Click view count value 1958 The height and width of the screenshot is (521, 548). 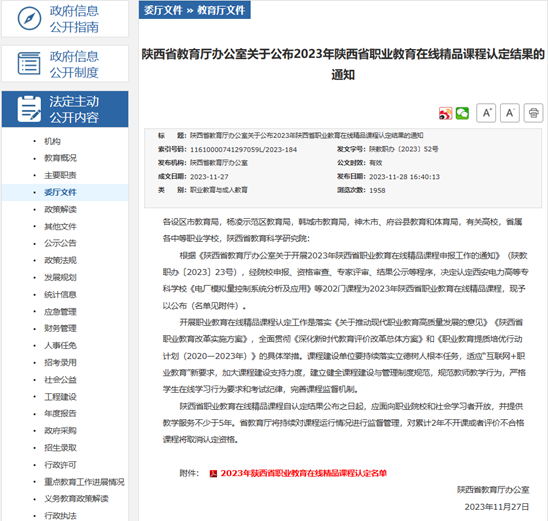(377, 190)
